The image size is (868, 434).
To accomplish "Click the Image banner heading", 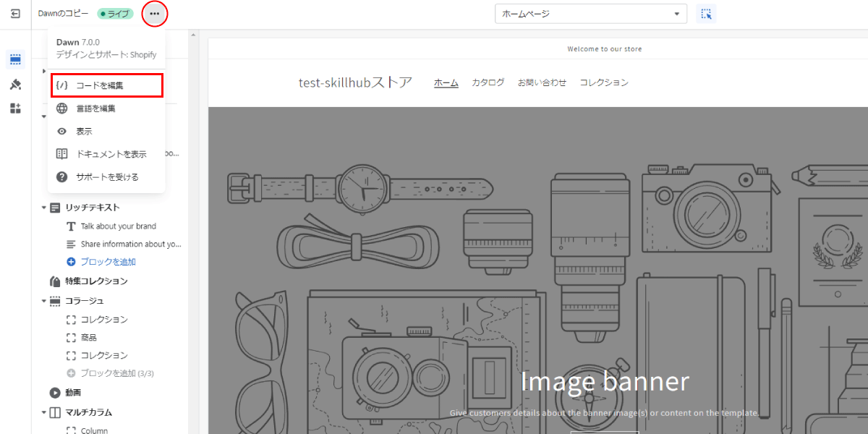I will tap(605, 381).
